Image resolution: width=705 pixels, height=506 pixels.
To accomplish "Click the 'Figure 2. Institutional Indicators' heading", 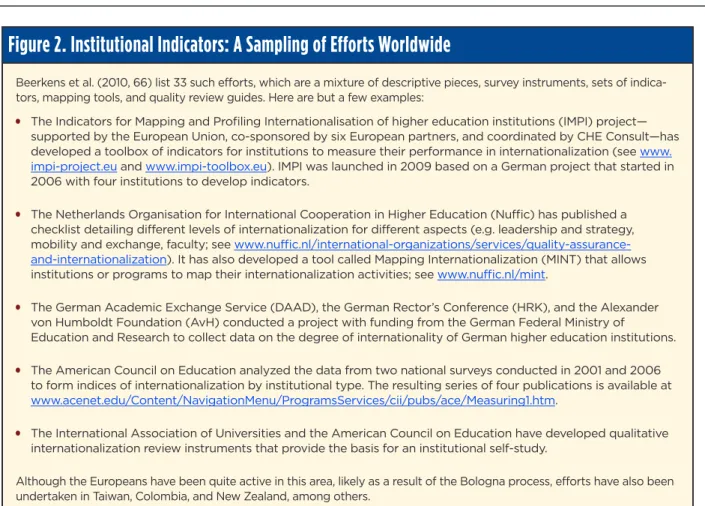I will pyautogui.click(x=229, y=45).
